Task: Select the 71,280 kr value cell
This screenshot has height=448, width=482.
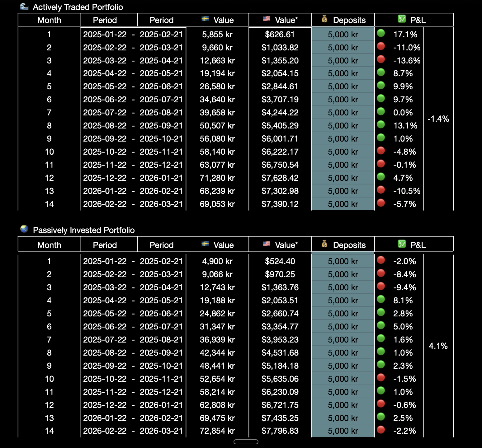Action: (217, 178)
